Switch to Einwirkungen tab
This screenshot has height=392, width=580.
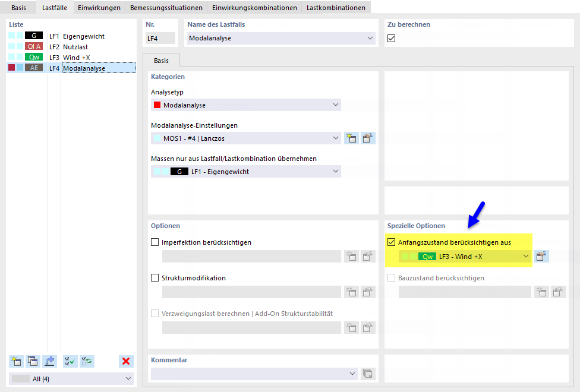[99, 7]
